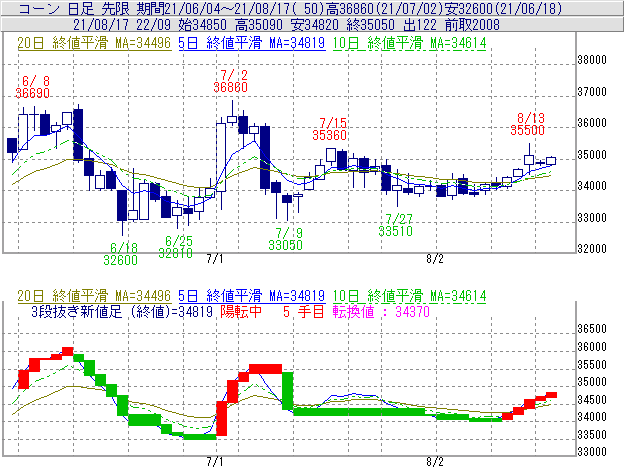
Task: Click the opening price 始34850 in the header
Action: coord(203,25)
